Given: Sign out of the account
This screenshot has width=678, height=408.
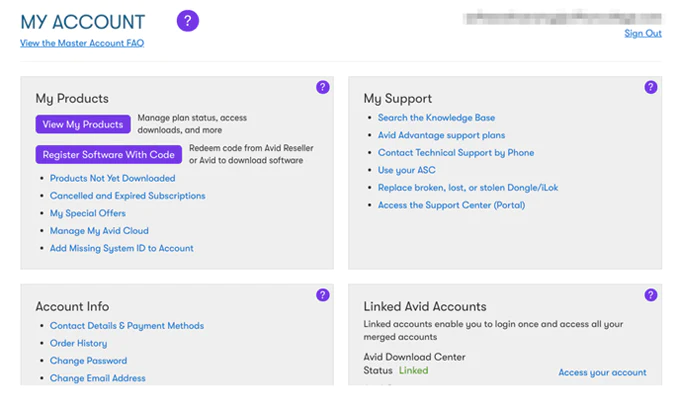Looking at the screenshot, I should pos(643,33).
